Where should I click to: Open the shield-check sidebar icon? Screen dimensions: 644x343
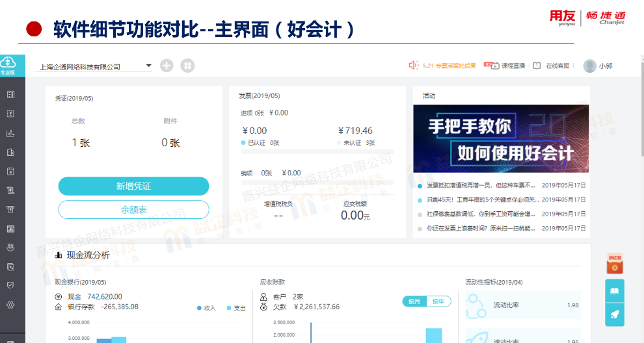tap(10, 285)
